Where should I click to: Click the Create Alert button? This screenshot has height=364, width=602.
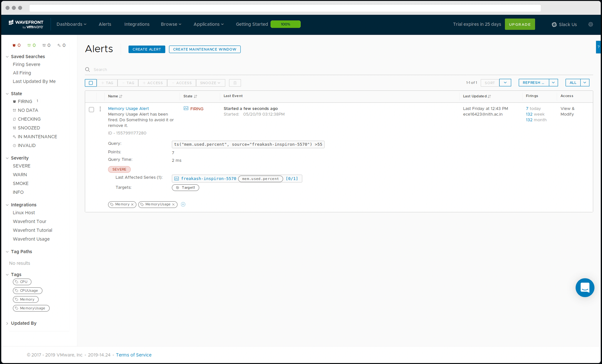pyautogui.click(x=147, y=49)
